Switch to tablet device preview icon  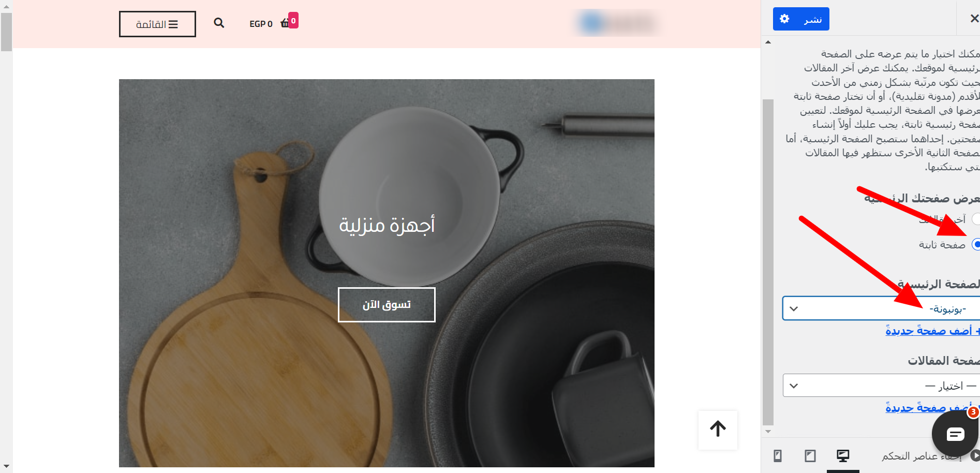[x=810, y=456]
